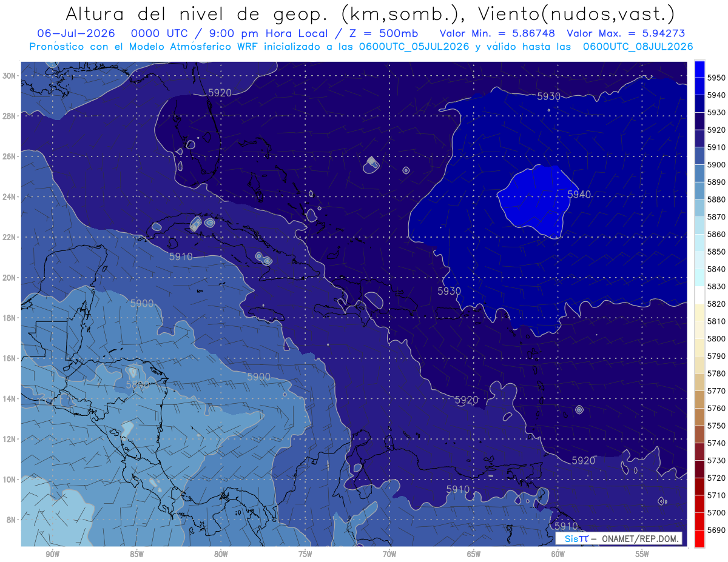Click the '22N' latitude axis label
728x562 pixels.
pos(9,237)
